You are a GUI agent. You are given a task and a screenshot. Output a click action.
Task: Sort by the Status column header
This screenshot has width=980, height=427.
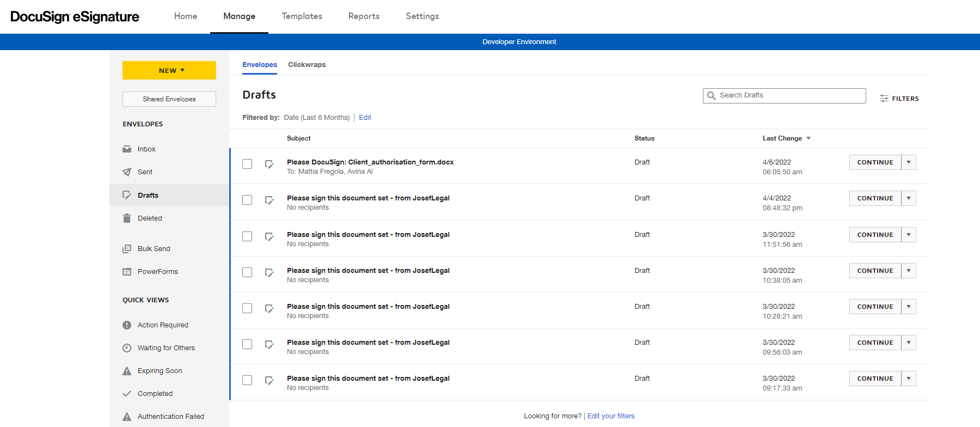644,138
